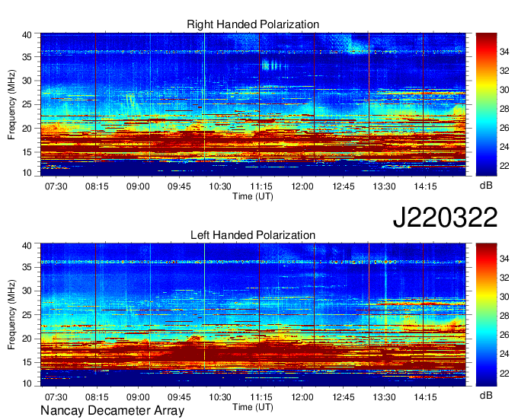Screen dimensions: 518x420
Task: Click the 30 MHz tick of Right Handed plot
Action: [x=27, y=81]
